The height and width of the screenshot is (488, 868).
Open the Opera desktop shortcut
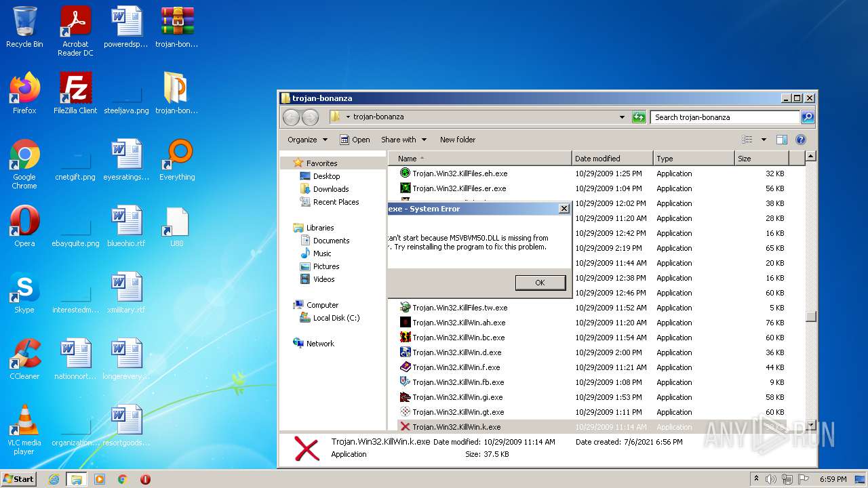tap(24, 226)
